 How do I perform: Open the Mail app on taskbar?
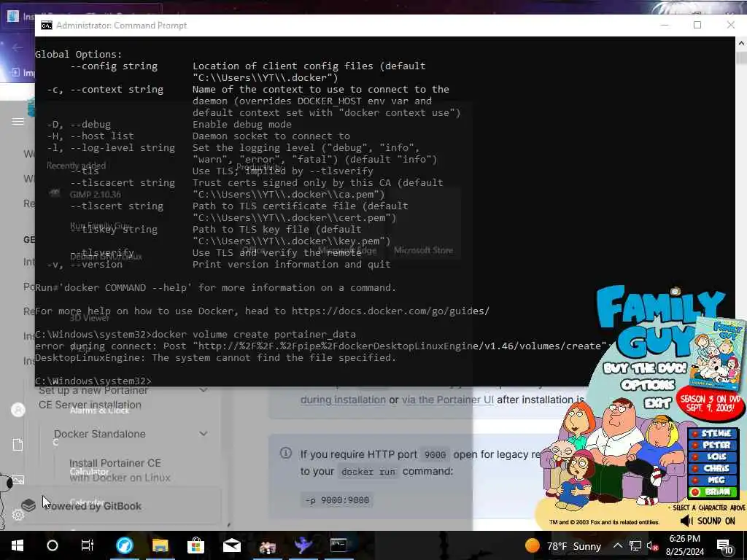(x=231, y=545)
